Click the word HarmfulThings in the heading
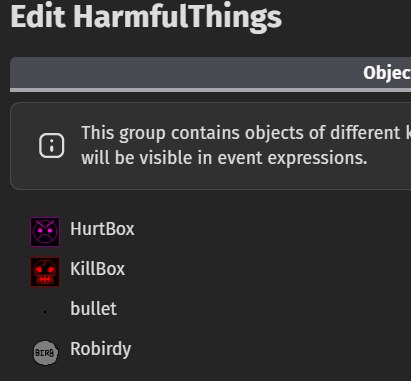Screen dimensions: 411x381 pyautogui.click(x=177, y=17)
